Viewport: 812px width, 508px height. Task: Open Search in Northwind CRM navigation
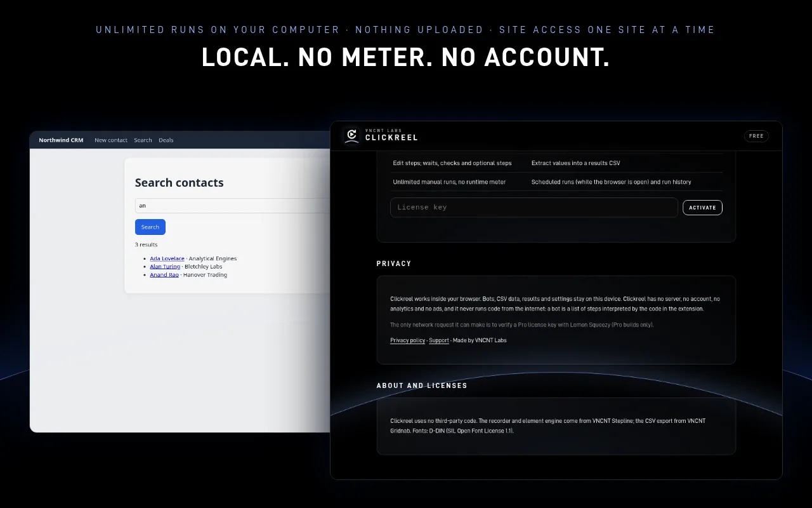point(143,140)
